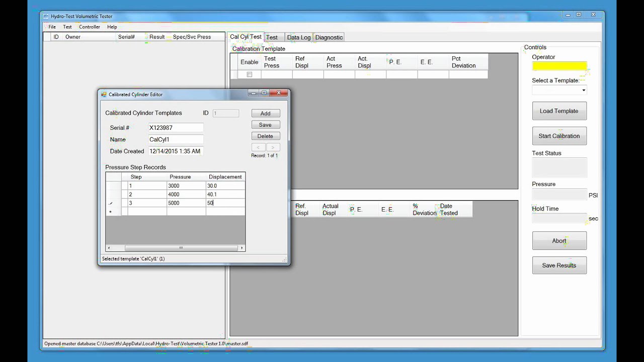Click the Test Press column header

pos(277,62)
